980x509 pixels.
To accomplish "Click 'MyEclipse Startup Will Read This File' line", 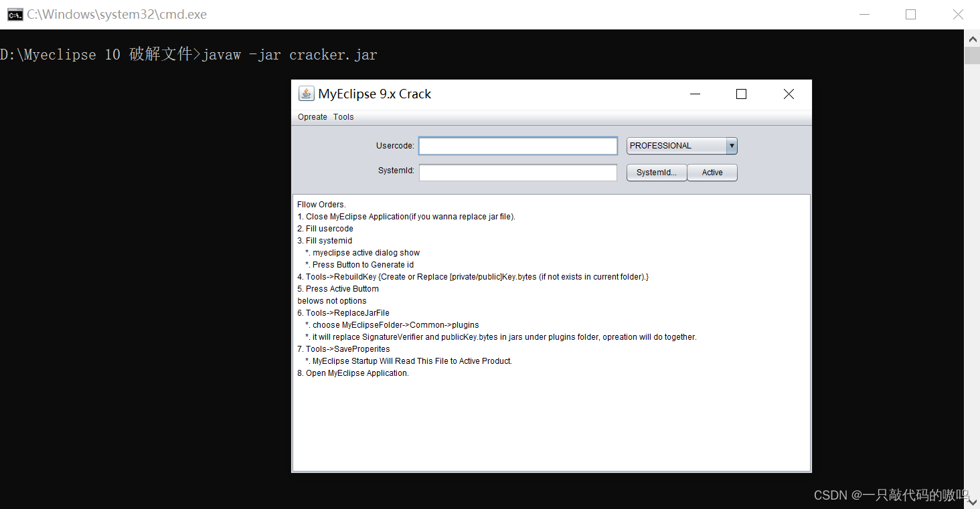I will 408,361.
